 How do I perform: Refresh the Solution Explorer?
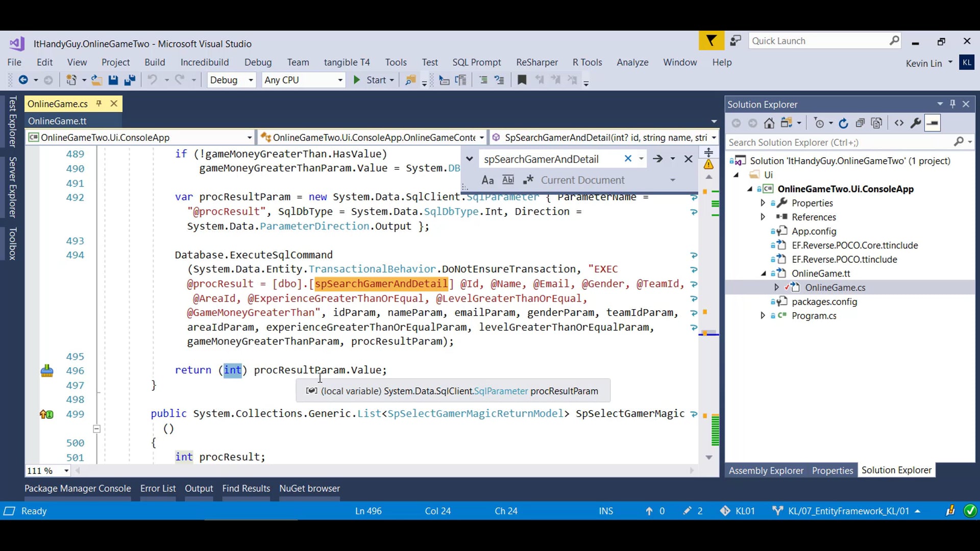point(843,123)
